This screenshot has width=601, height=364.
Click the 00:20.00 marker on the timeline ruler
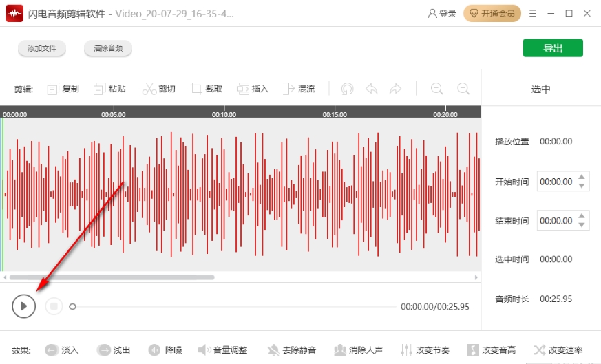(x=445, y=114)
